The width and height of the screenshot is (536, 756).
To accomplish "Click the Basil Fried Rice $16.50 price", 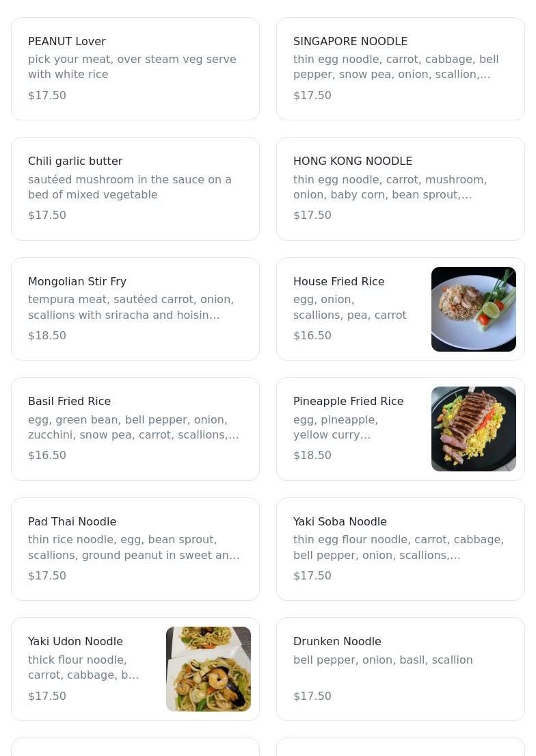I will 47,455.
